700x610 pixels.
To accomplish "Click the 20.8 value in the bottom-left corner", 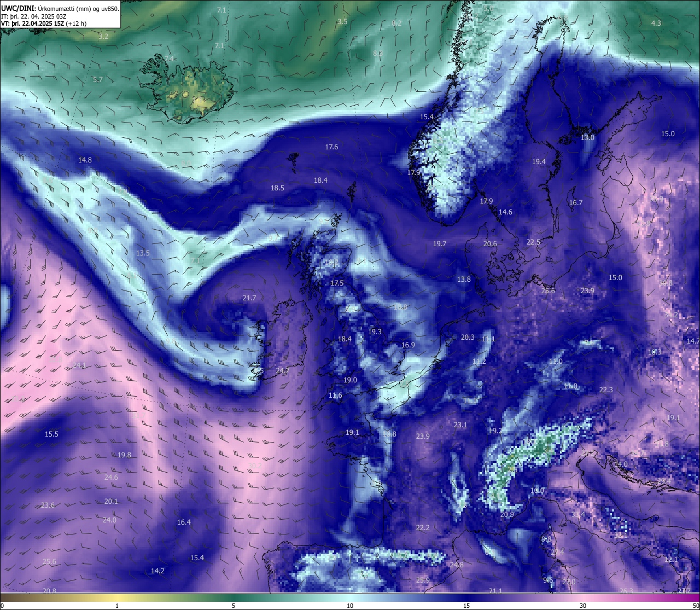I will (49, 590).
